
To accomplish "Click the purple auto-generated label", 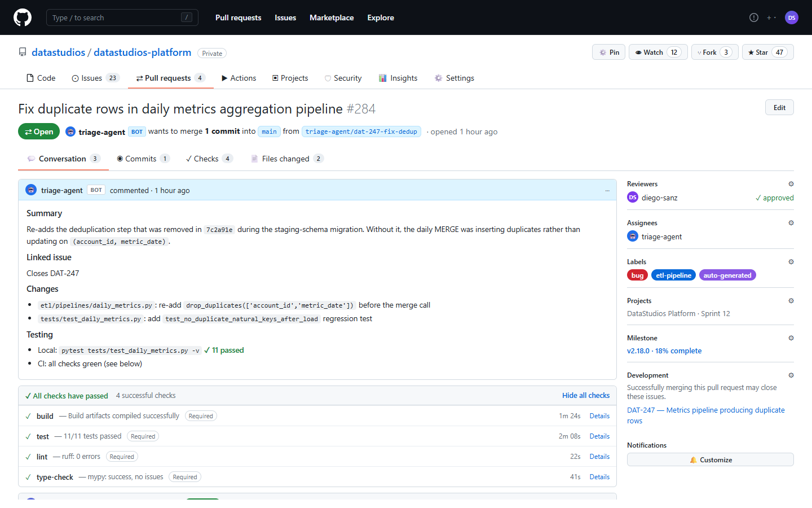I will pos(727,275).
